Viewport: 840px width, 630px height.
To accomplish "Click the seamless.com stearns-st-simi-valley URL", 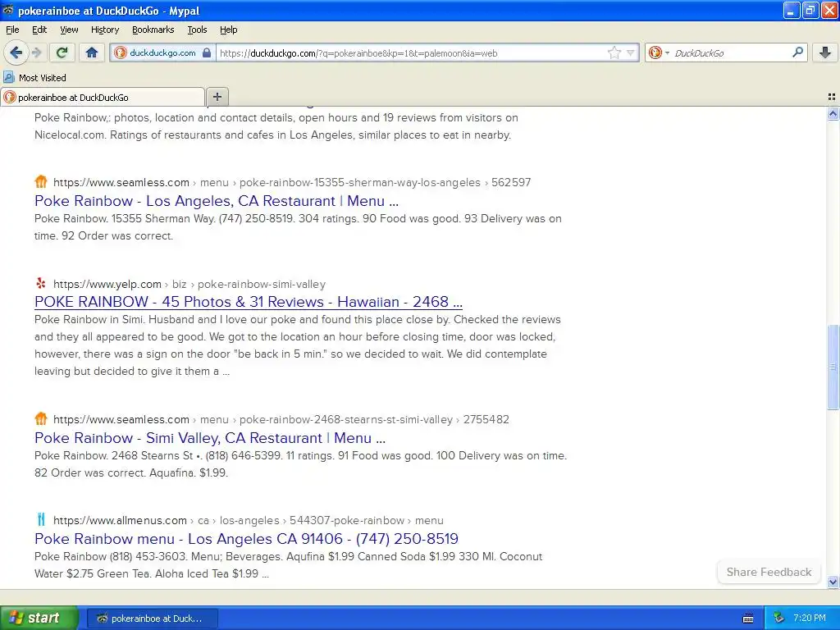I will [281, 419].
